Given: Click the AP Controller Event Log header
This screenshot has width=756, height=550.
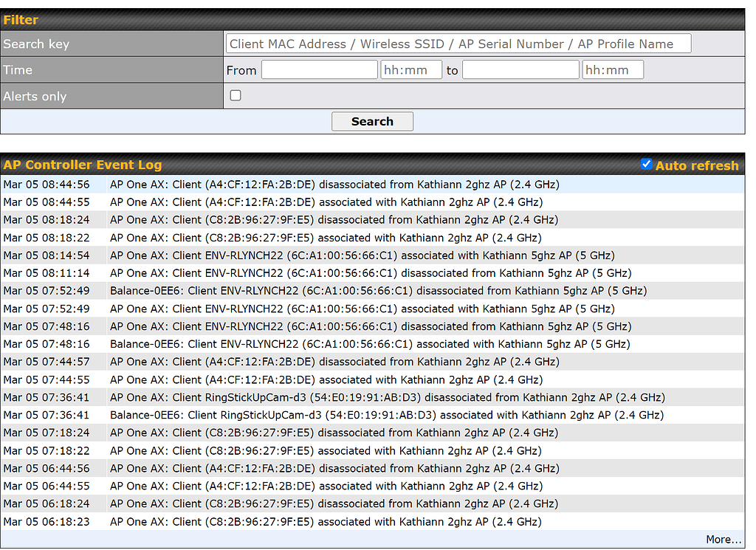Looking at the screenshot, I should [83, 165].
